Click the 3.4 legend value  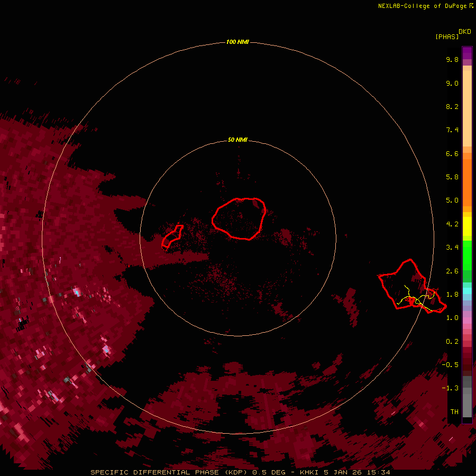coord(452,248)
